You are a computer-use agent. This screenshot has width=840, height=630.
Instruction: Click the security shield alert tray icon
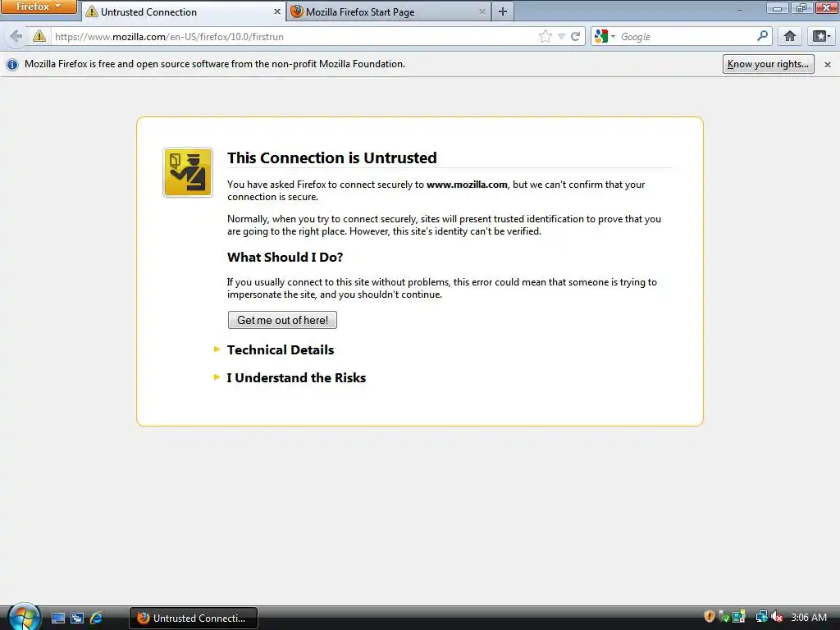710,617
